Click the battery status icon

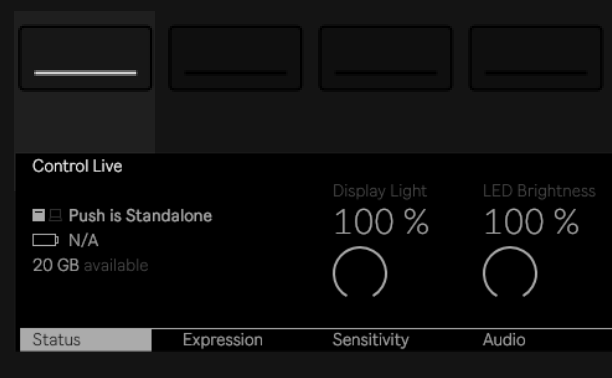46,240
